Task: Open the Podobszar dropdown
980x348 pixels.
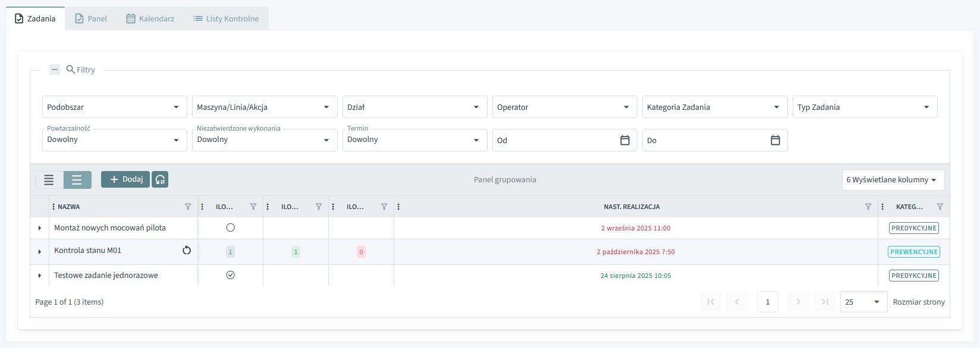Action: 114,107
